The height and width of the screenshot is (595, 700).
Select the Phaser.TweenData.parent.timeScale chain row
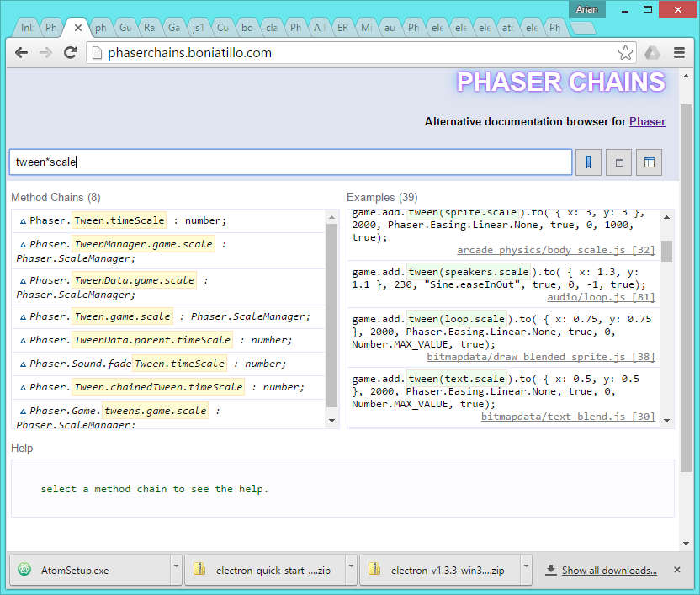168,341
